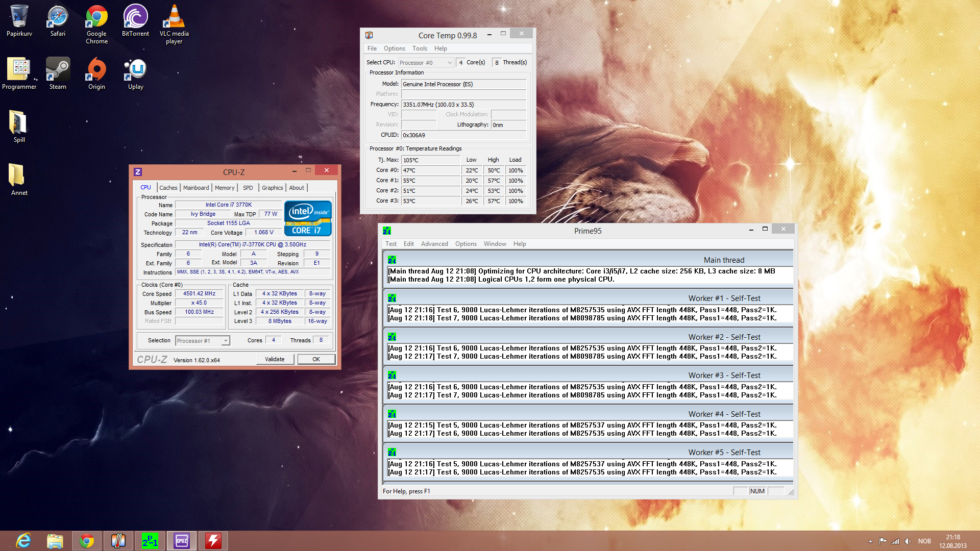Image resolution: width=980 pixels, height=551 pixels.
Task: Click the Worker #5 - Self-Test title bar
Action: (x=588, y=452)
